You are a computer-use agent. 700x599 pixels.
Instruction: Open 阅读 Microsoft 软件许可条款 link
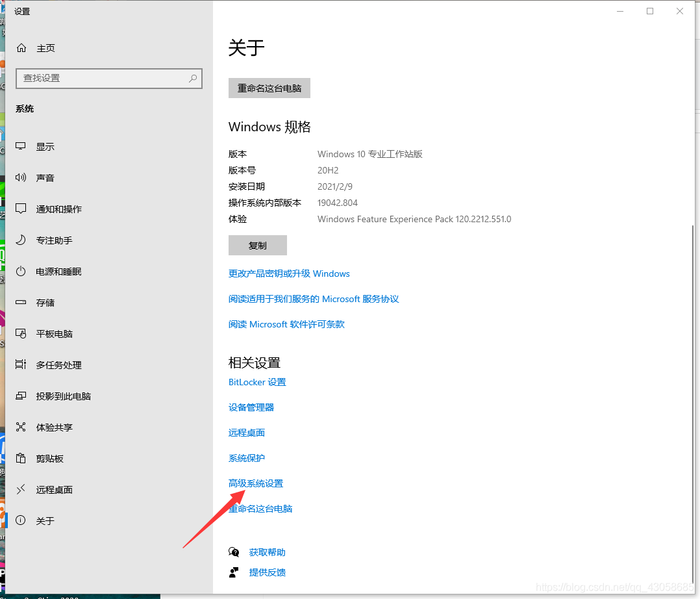[x=286, y=324]
